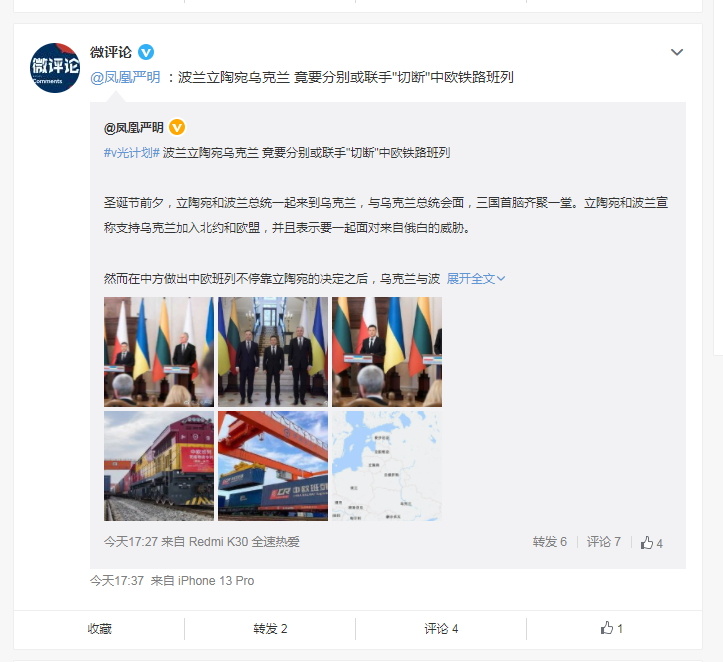
Task: Open the 评论 4 comments button
Action: pos(441,628)
